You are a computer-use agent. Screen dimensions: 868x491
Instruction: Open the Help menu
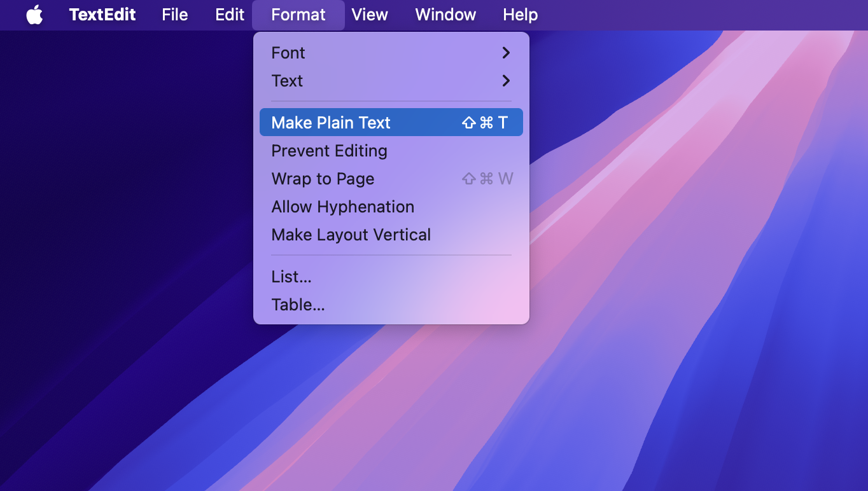(519, 15)
